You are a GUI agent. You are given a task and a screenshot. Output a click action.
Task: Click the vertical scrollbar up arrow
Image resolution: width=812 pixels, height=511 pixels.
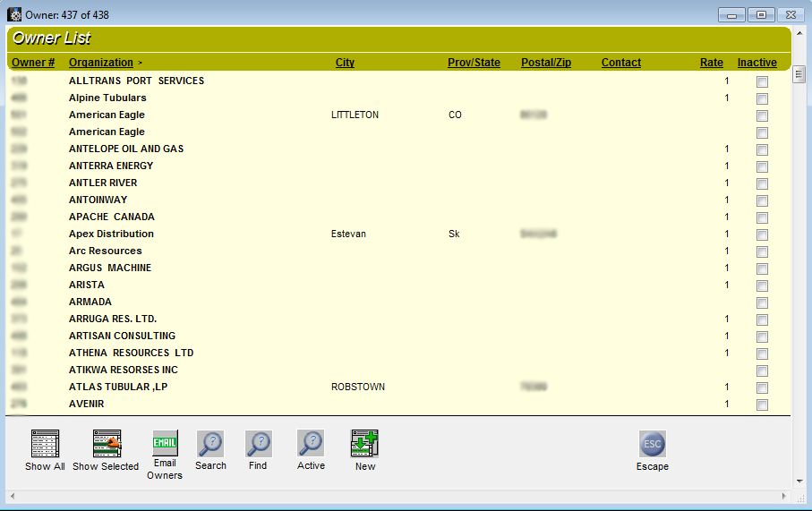pyautogui.click(x=799, y=34)
